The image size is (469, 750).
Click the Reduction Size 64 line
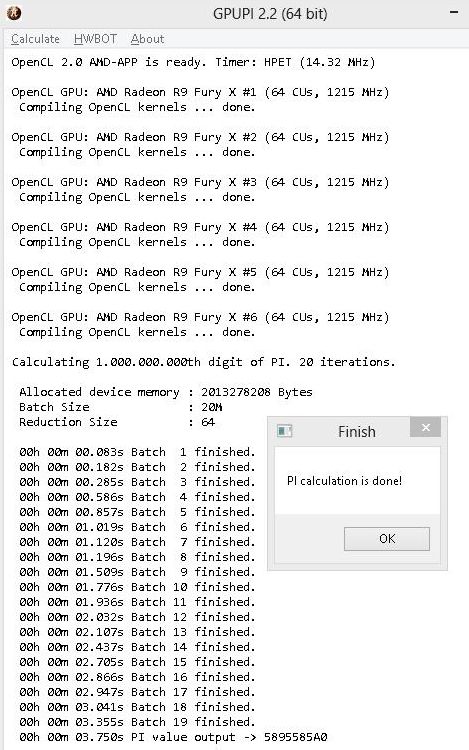tap(117, 422)
